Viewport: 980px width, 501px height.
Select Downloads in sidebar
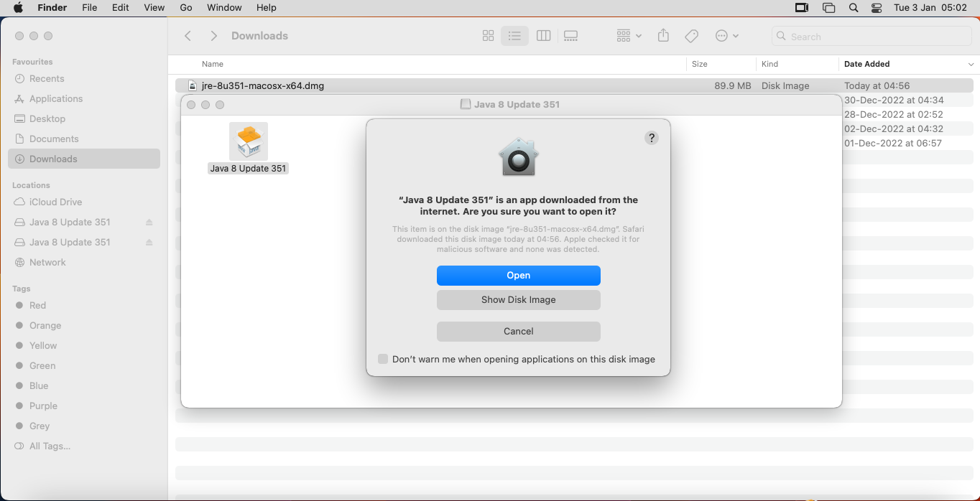(84, 159)
